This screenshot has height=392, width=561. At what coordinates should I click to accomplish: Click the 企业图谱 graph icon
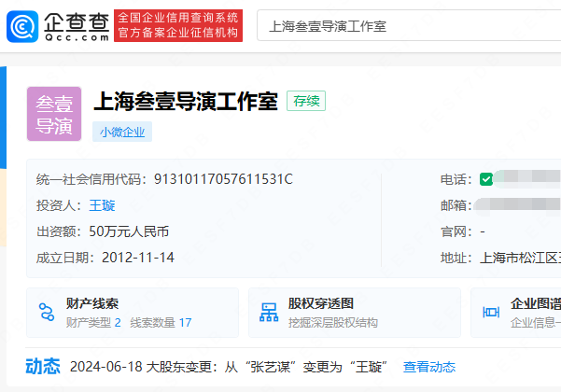pos(491,313)
